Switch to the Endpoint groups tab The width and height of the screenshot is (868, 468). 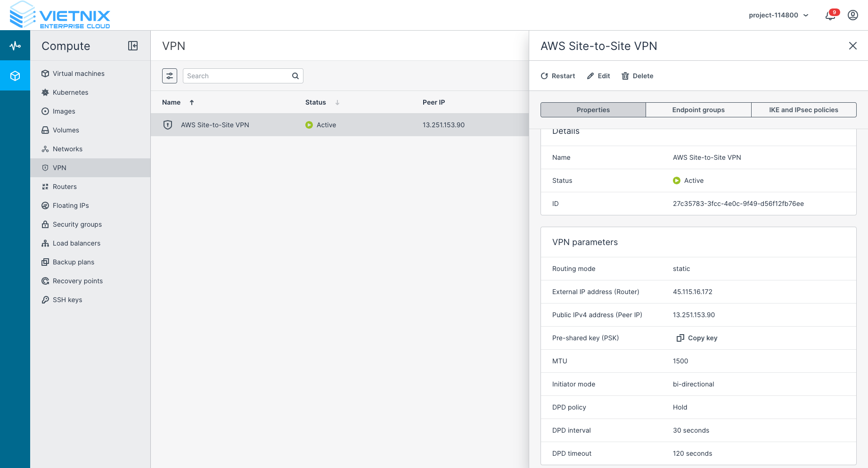pyautogui.click(x=698, y=109)
